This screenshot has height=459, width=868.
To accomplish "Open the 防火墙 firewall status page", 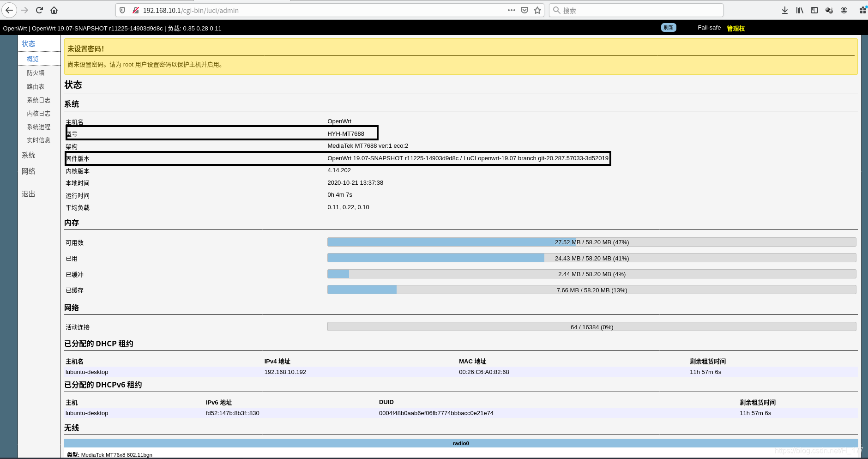I will [36, 73].
